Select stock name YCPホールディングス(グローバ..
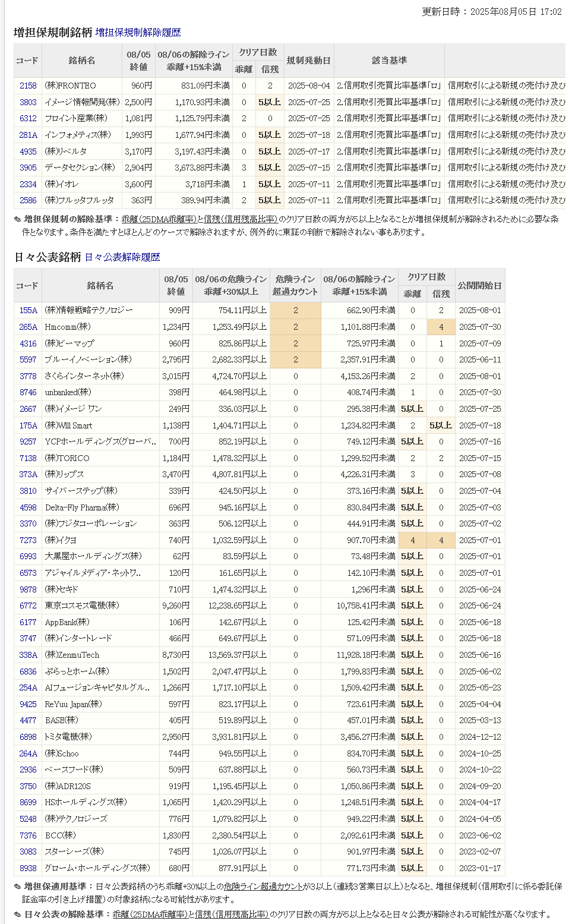Screen dimensions: 572x924 coord(100,441)
